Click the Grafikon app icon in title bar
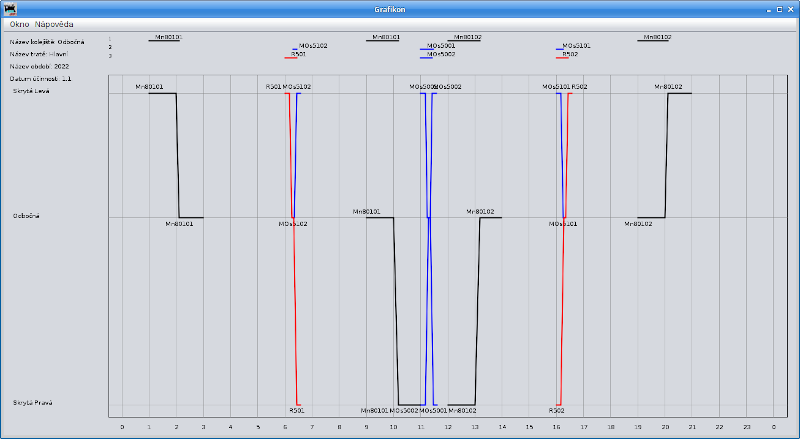The width and height of the screenshot is (800, 439). [9, 8]
